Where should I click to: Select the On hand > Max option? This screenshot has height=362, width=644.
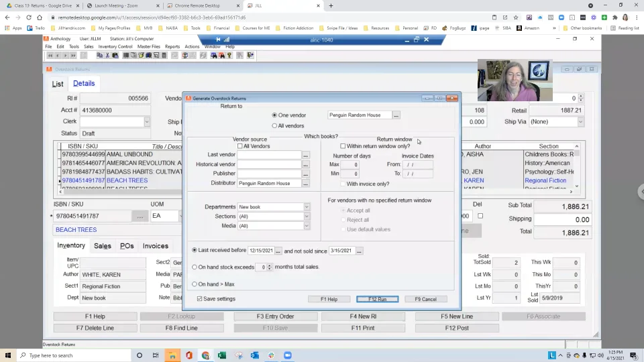[x=195, y=284]
